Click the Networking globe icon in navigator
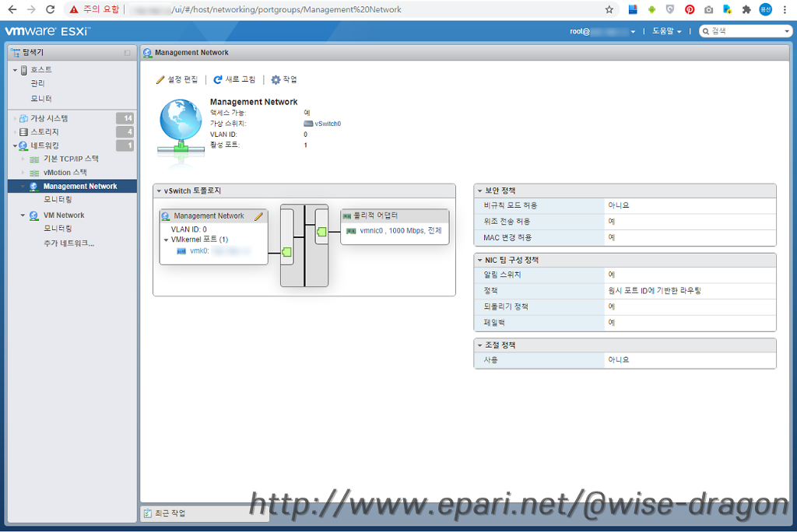The width and height of the screenshot is (797, 532). pyautogui.click(x=23, y=145)
